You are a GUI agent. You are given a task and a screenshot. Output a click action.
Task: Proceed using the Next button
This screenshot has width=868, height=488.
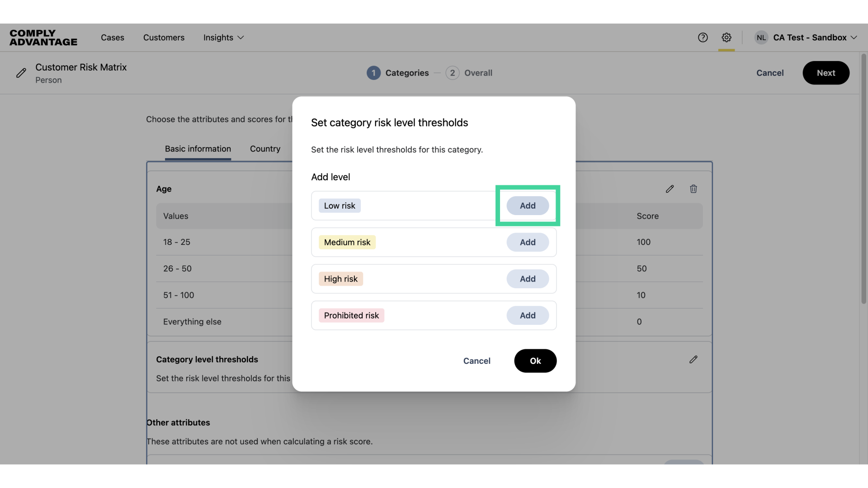(826, 73)
